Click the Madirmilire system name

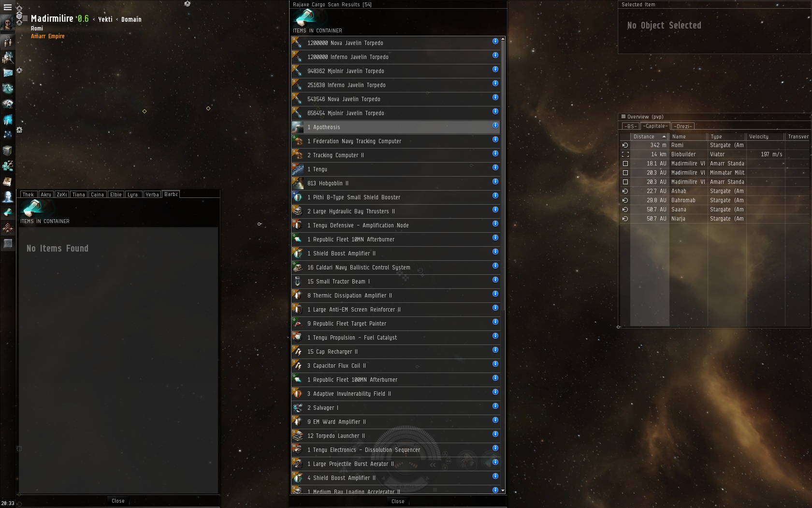pyautogui.click(x=52, y=18)
